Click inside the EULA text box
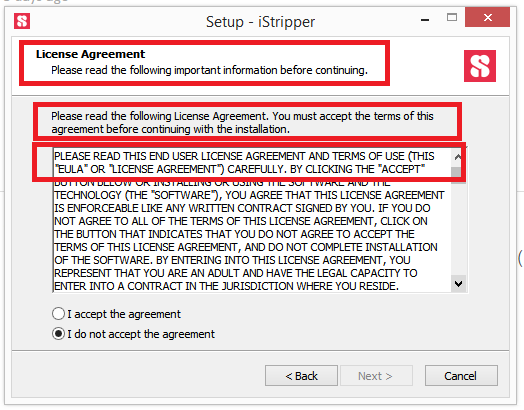Viewport: 524px width, 410px height. pos(252,221)
